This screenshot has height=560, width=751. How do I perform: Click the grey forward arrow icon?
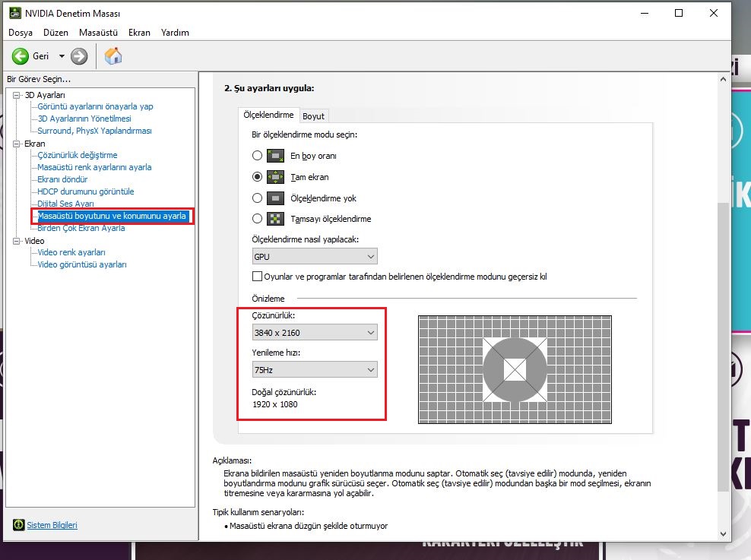(x=79, y=56)
